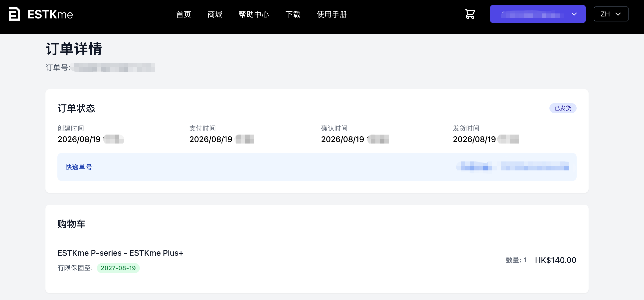The height and width of the screenshot is (300, 644).
Task: Open 帮助中心 help center
Action: pos(254,14)
